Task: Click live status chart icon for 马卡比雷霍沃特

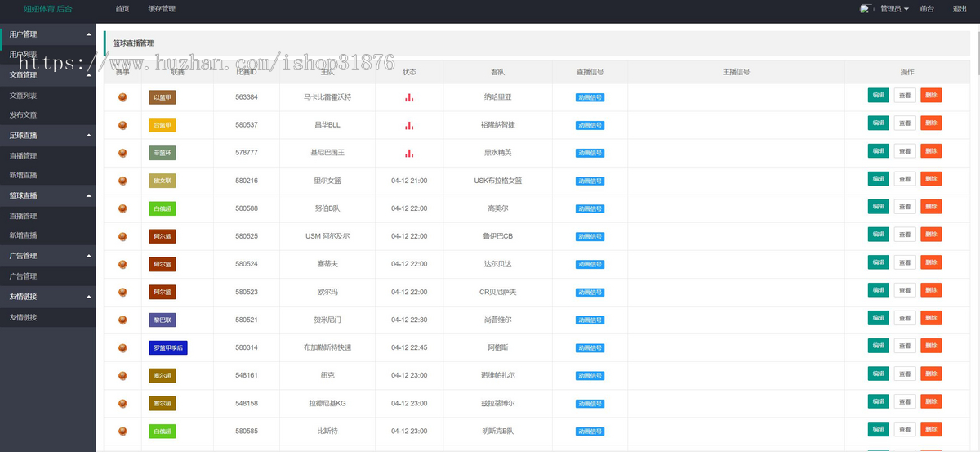Action: point(409,97)
